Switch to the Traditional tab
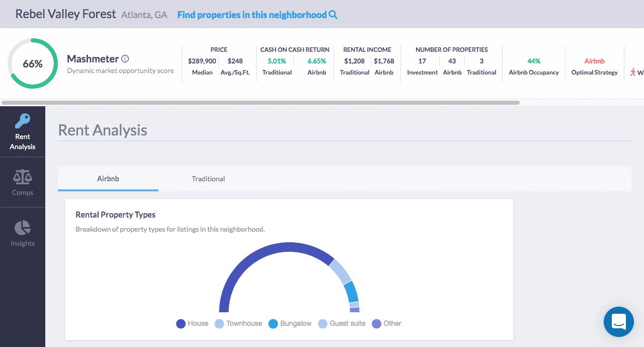 point(208,178)
